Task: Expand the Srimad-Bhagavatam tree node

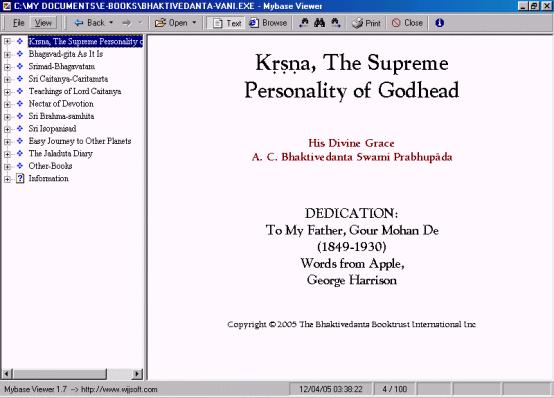Action: (x=7, y=67)
